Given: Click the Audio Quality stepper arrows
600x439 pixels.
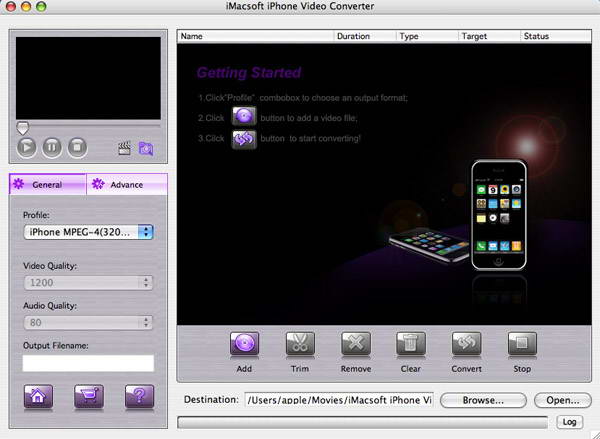Looking at the screenshot, I should coord(146,322).
